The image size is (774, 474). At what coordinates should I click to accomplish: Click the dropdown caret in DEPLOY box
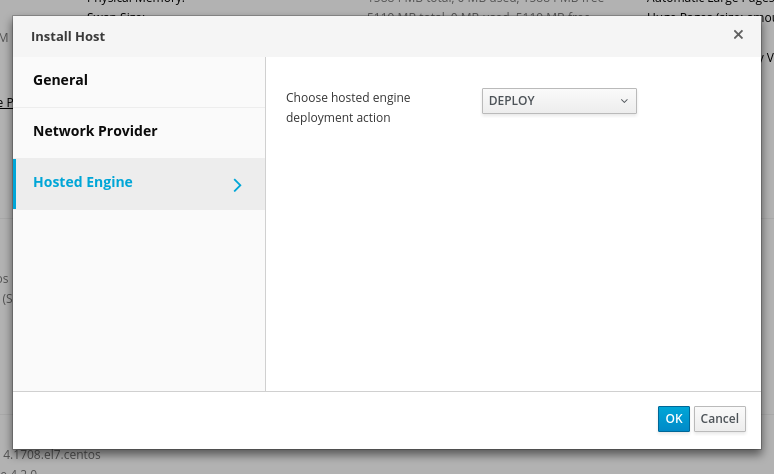[624, 101]
